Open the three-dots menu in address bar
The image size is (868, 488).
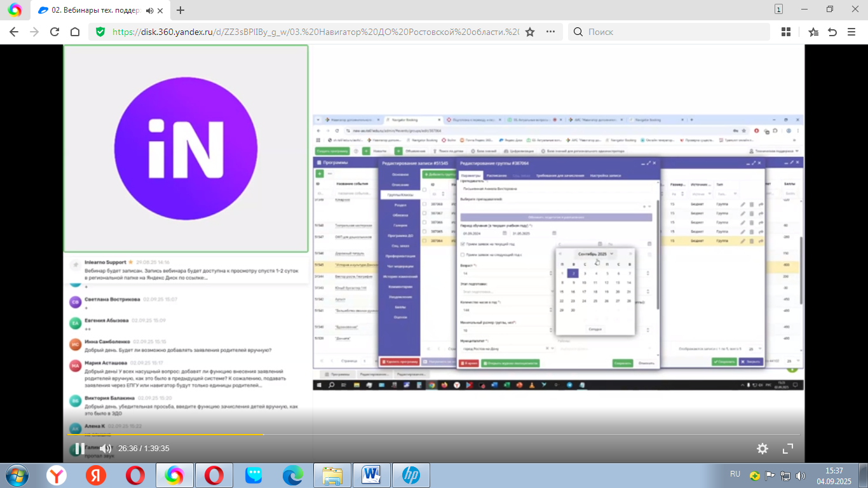pyautogui.click(x=550, y=32)
